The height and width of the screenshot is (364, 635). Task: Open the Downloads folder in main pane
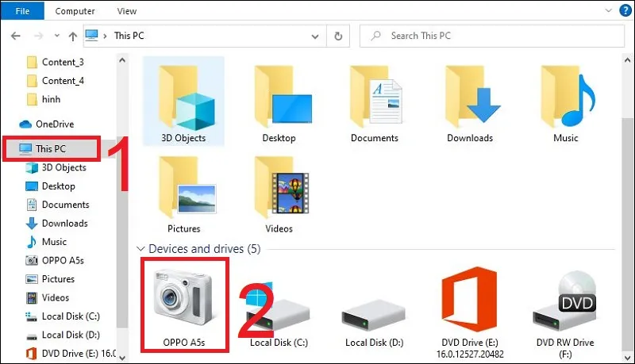pyautogui.click(x=470, y=99)
